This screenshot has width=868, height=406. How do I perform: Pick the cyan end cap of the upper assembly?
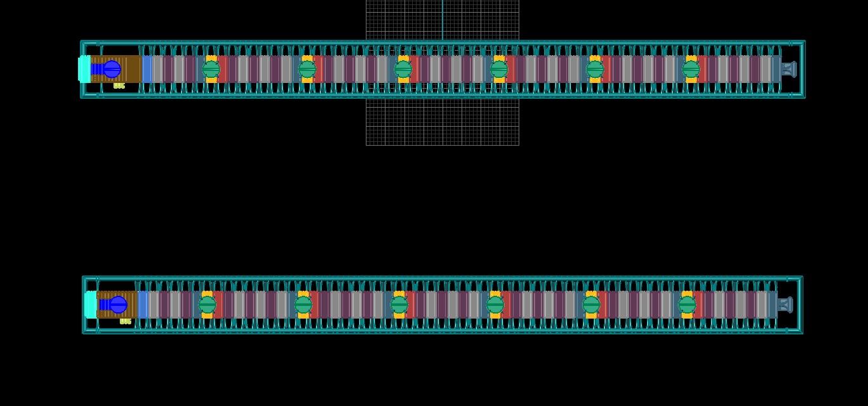[84, 69]
